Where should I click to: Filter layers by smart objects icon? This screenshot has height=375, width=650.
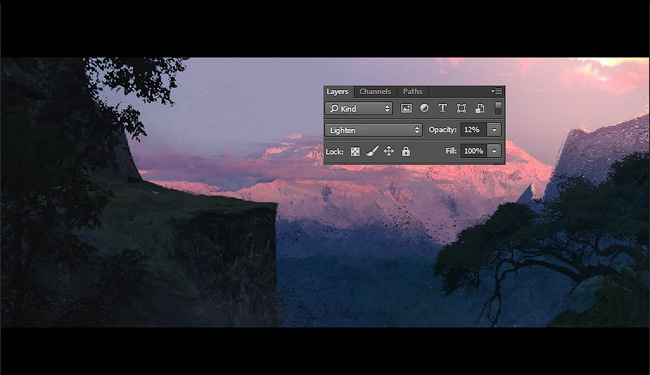[480, 109]
